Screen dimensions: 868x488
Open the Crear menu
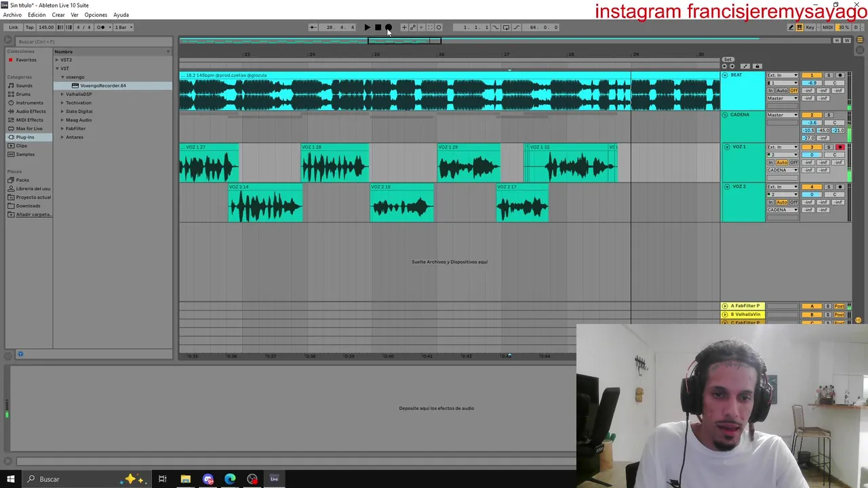[x=58, y=15]
